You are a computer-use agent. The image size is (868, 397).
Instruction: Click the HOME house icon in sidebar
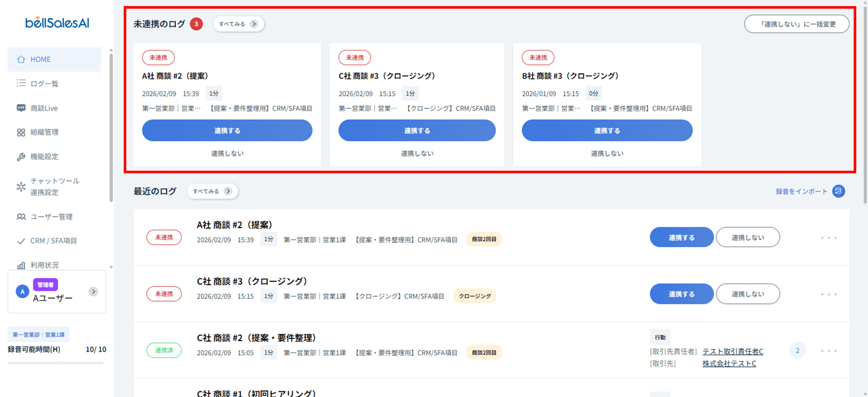tap(21, 60)
